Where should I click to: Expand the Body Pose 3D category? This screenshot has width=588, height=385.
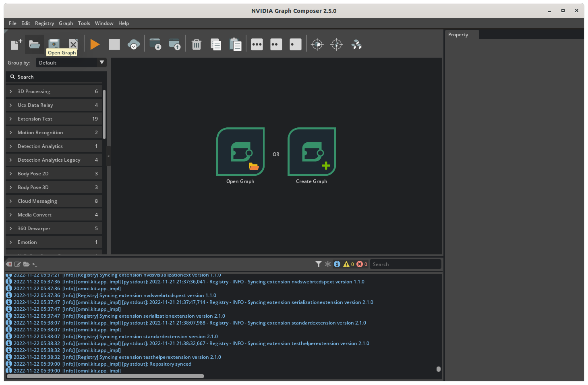point(54,187)
